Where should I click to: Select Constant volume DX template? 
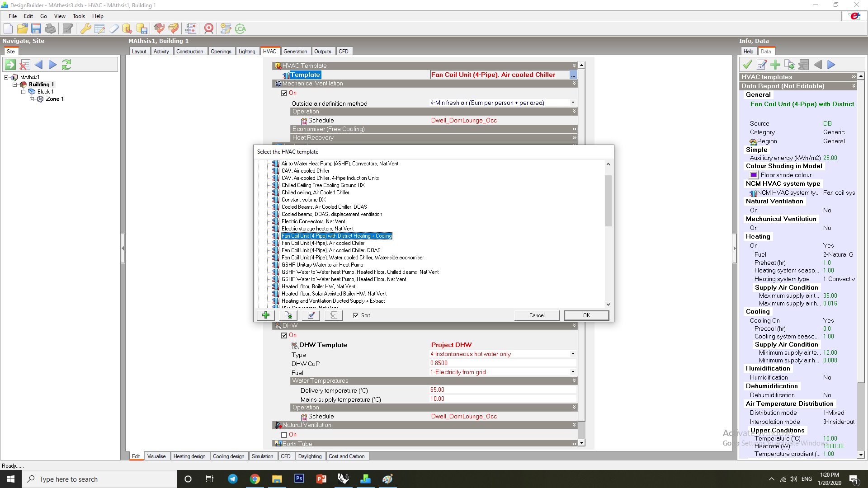pyautogui.click(x=303, y=200)
